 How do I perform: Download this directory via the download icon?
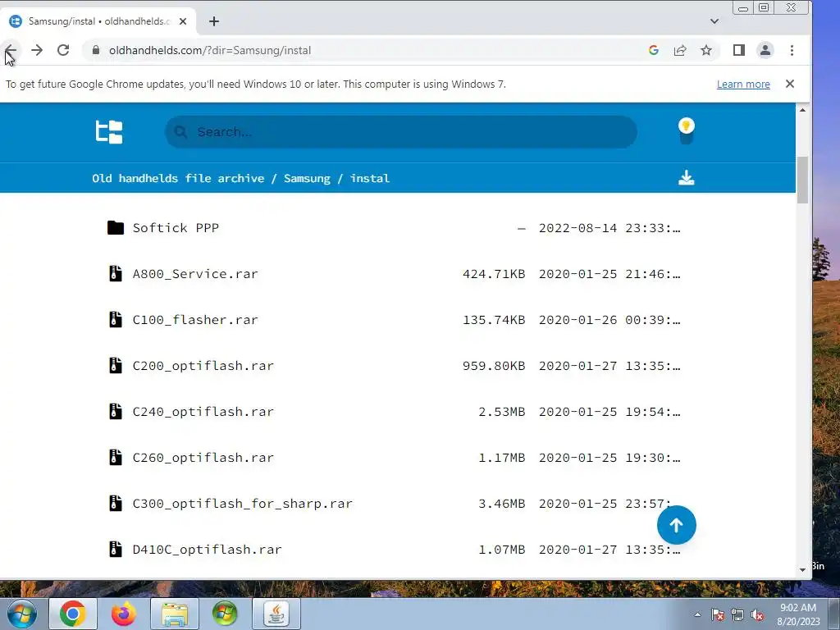[x=687, y=178]
